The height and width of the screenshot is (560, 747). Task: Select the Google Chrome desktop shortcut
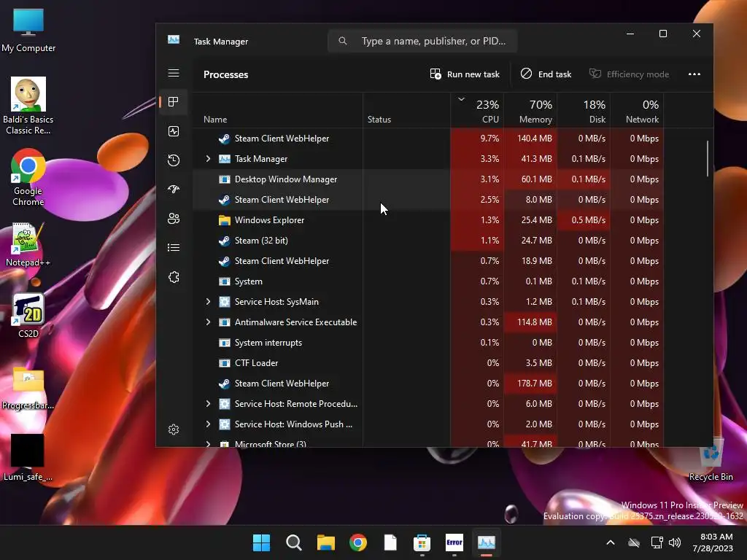point(28,177)
